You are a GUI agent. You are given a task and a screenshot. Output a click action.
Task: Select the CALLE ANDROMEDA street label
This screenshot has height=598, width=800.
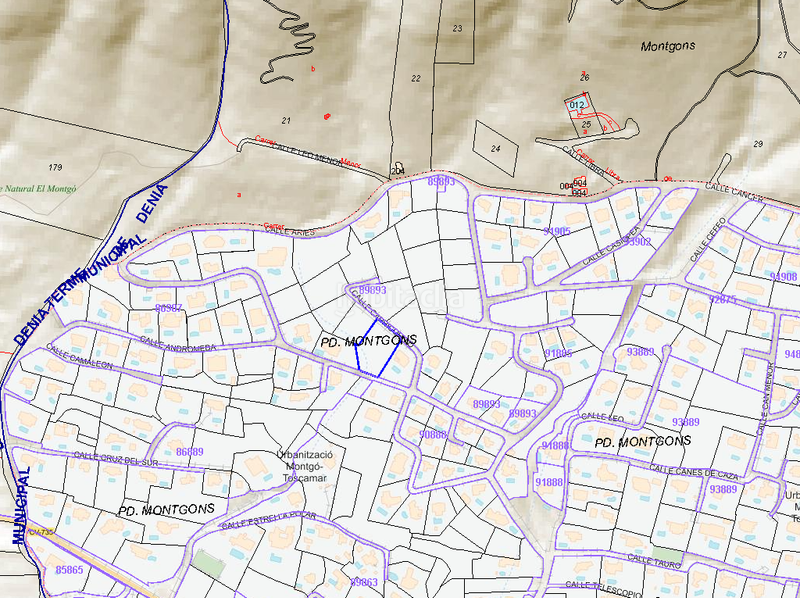pos(177,342)
